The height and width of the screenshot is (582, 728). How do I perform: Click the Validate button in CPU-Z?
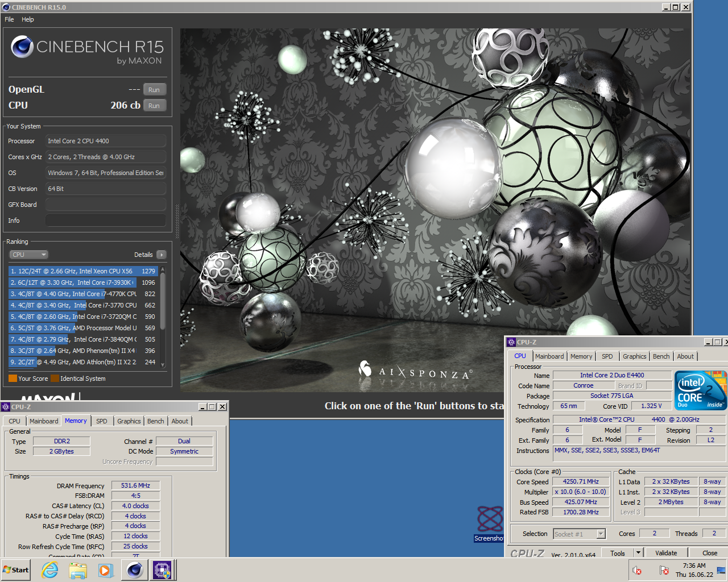(x=666, y=553)
